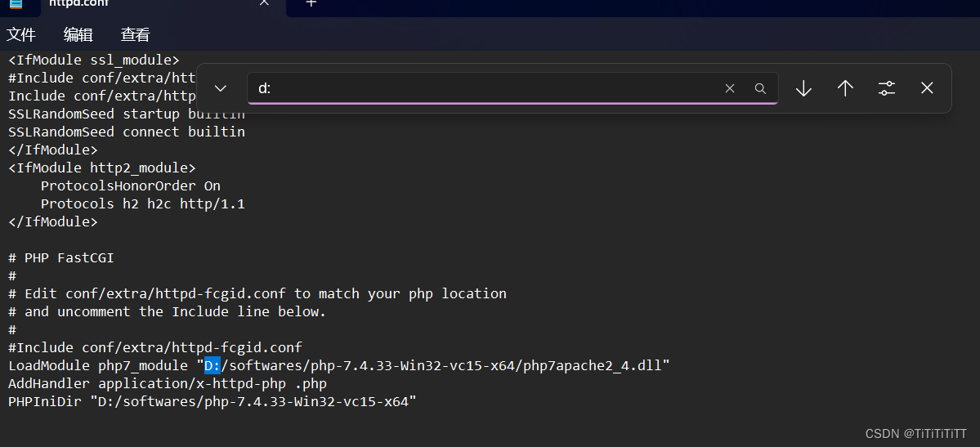Find next match with down arrow

pos(803,88)
